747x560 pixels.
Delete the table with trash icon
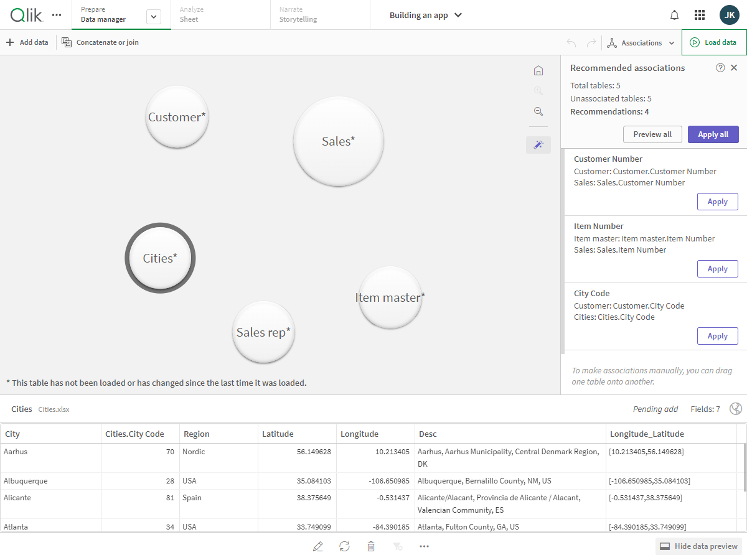[371, 546]
